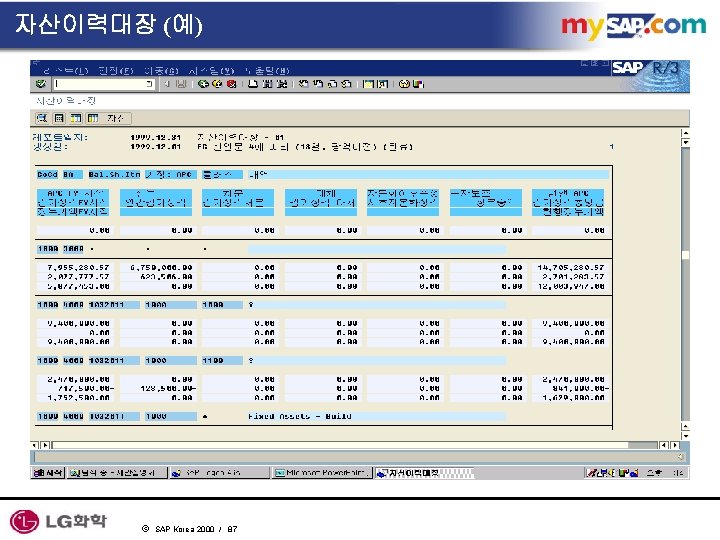Open the 리스트(L) menu
Viewport: 720px width, 540px height.
coord(66,71)
